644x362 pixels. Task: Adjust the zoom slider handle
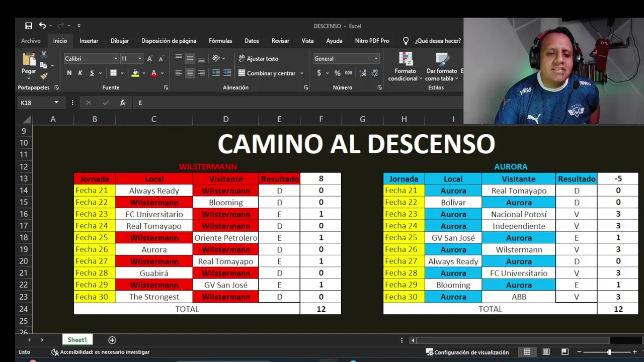coord(609,352)
